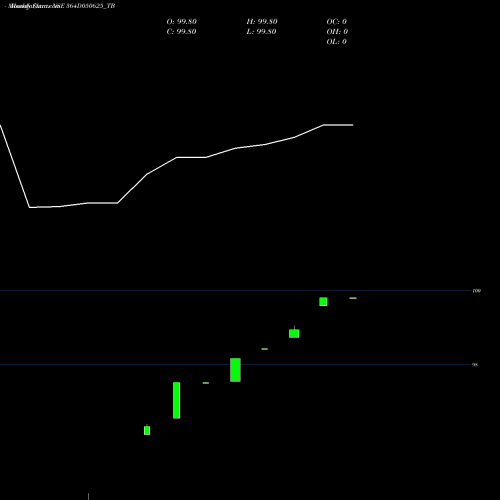
Task: Click the last flat candle at chart's right end
Action: point(353,298)
